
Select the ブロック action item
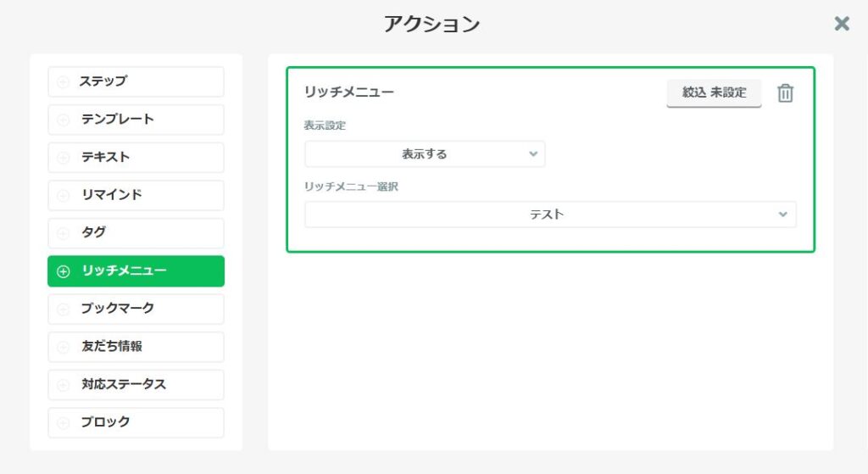[136, 422]
